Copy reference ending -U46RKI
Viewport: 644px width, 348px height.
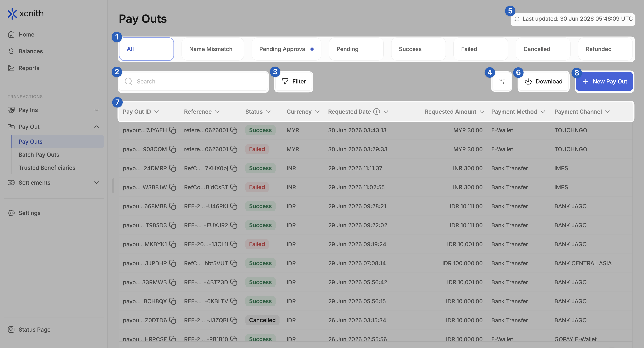234,206
